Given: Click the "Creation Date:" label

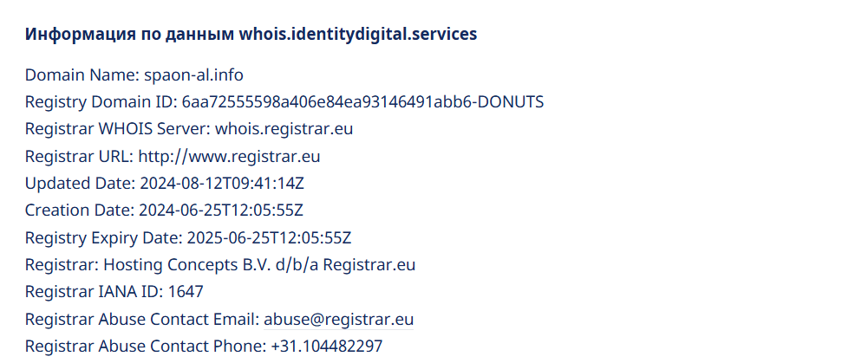Looking at the screenshot, I should (x=78, y=211).
